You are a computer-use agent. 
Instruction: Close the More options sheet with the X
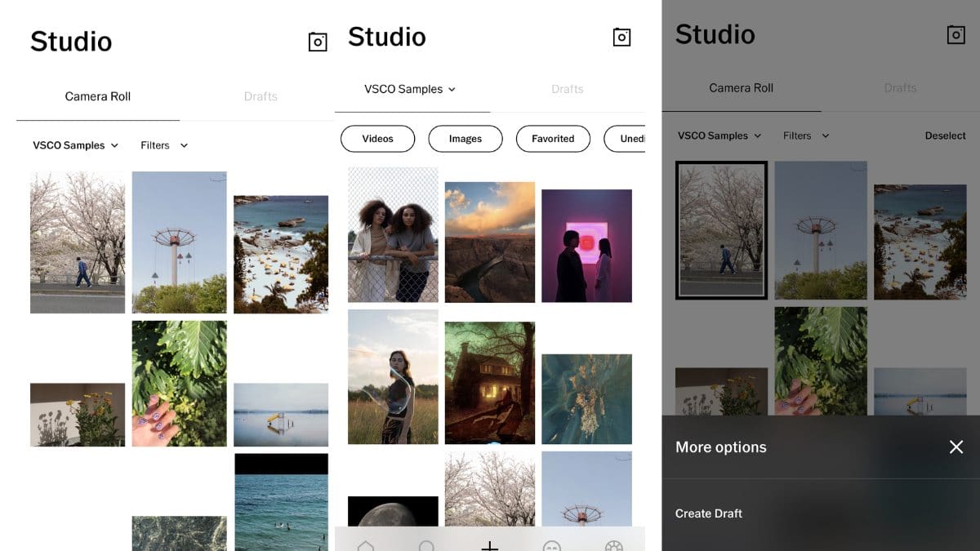(956, 447)
